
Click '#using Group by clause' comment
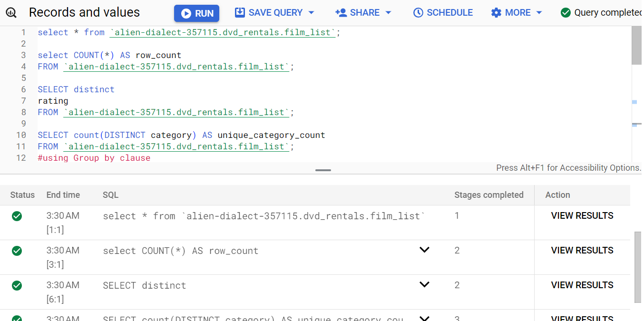[x=94, y=158]
